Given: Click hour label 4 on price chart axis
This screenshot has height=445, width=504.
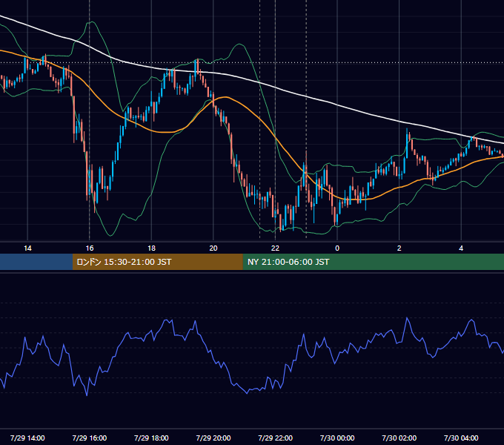Looking at the screenshot, I should coord(461,248).
